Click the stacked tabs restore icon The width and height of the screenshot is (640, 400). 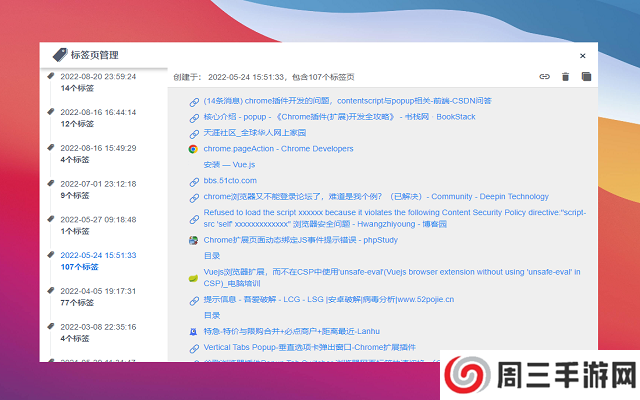(587, 76)
